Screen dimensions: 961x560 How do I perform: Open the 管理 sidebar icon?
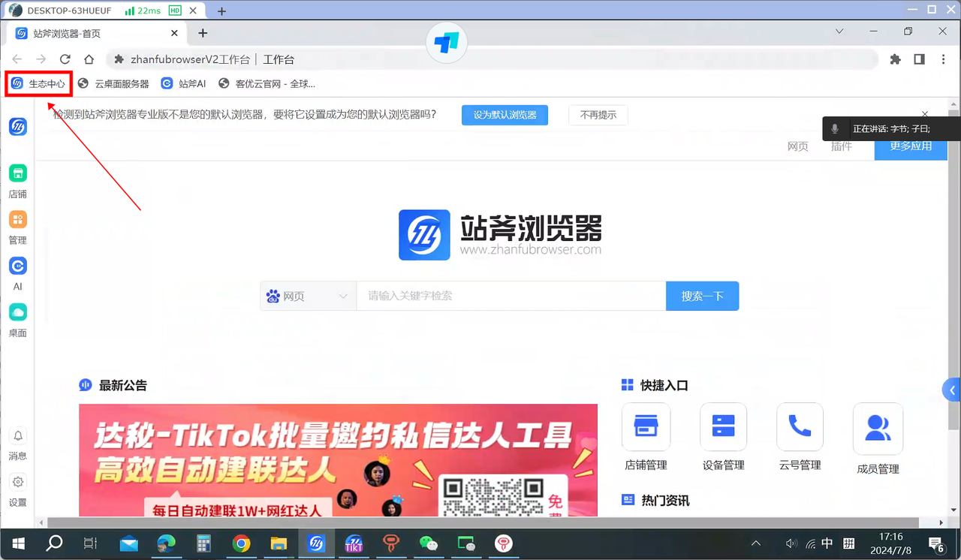point(18,219)
